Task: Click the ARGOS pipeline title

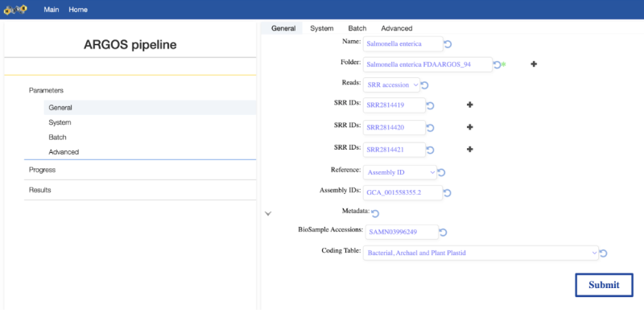Action: tap(130, 44)
